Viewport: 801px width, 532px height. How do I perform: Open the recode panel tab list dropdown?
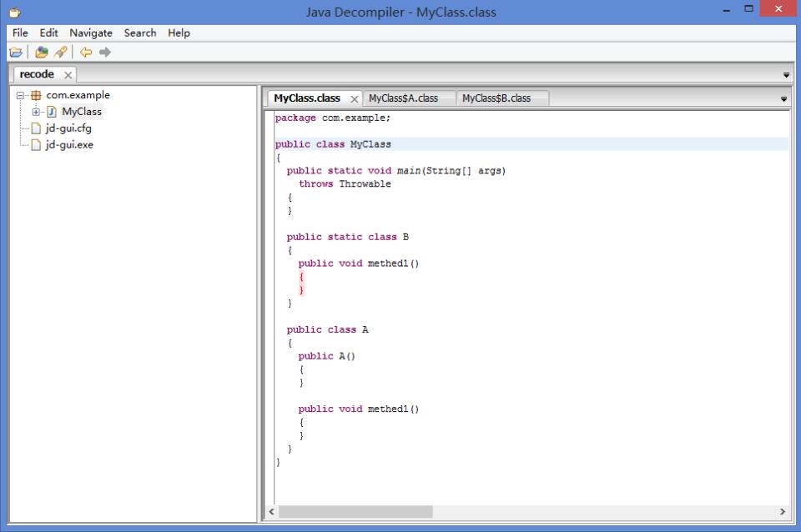786,75
